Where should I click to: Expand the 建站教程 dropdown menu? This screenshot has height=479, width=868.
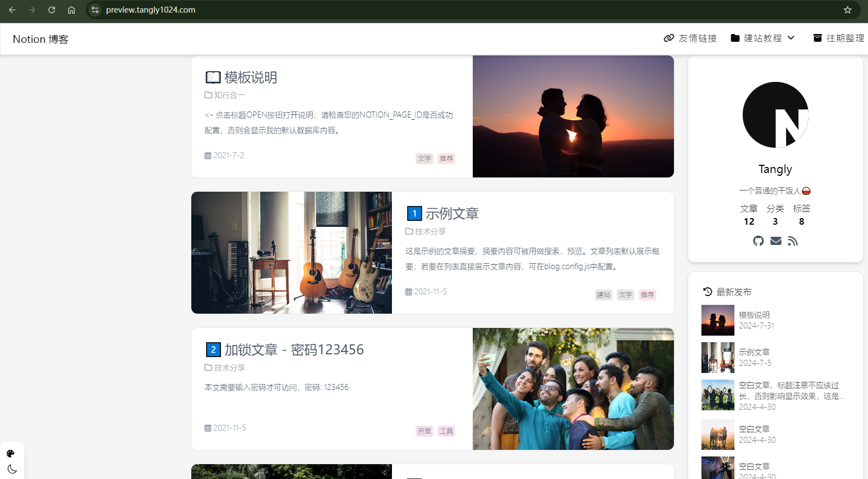[763, 38]
